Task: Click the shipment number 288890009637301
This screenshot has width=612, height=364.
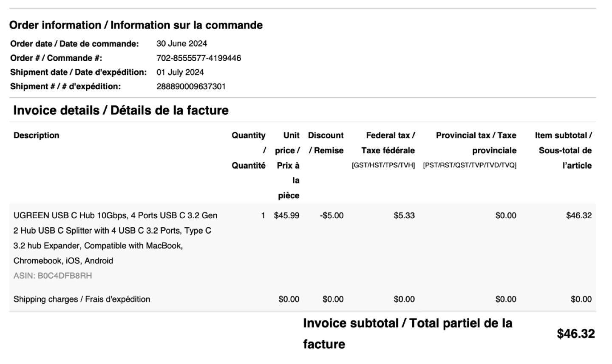Action: (191, 86)
